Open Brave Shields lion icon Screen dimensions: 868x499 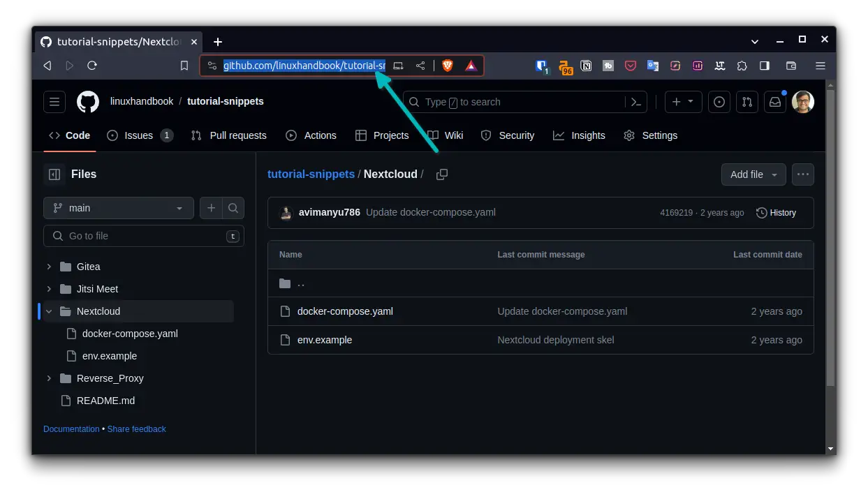pos(448,66)
